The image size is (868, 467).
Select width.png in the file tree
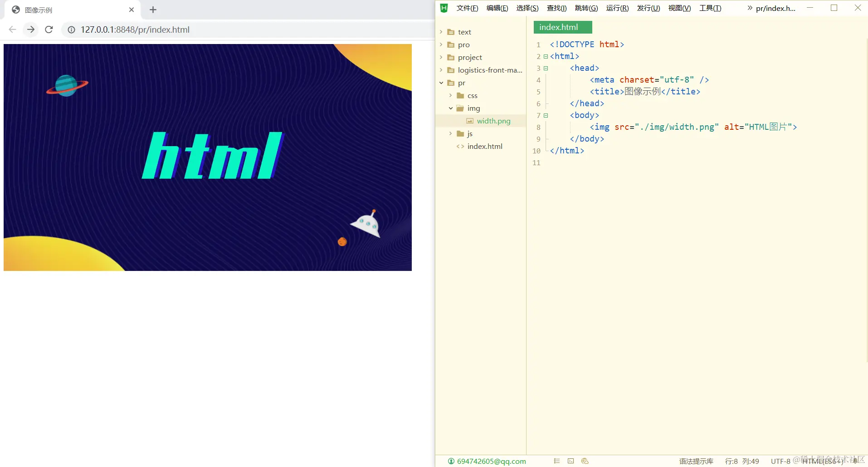493,121
